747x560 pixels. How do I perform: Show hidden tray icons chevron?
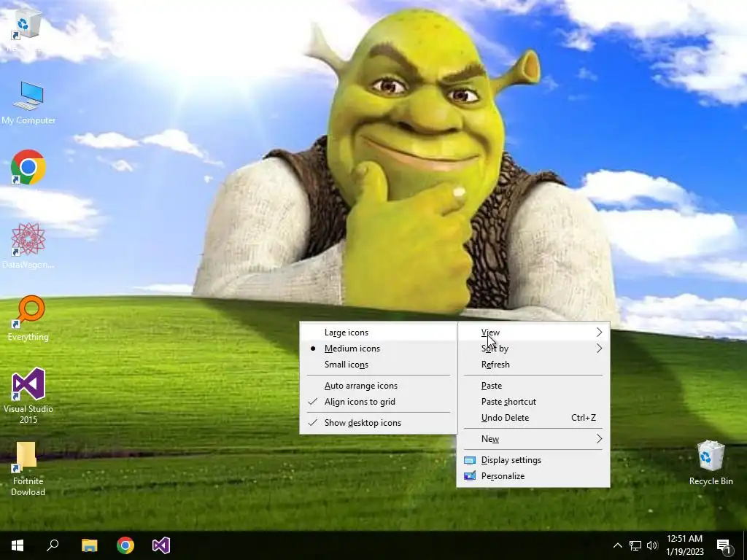[617, 545]
